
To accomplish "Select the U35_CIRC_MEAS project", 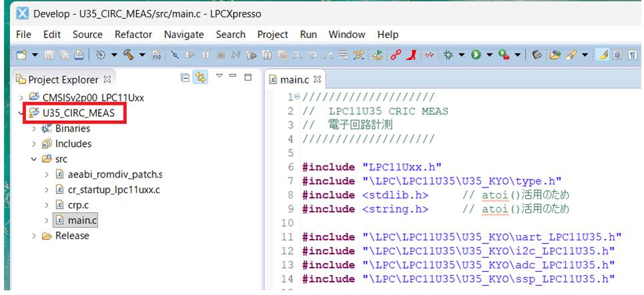I will coord(82,113).
